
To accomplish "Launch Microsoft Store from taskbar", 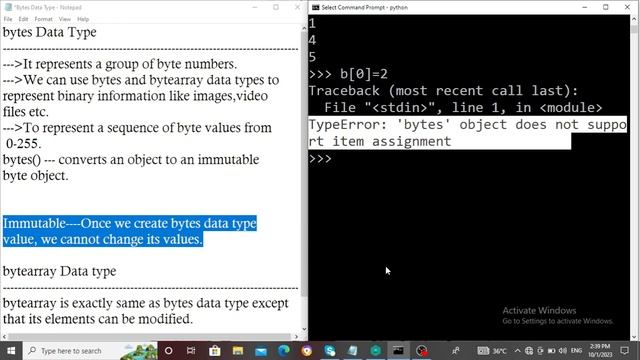I will coord(215,351).
